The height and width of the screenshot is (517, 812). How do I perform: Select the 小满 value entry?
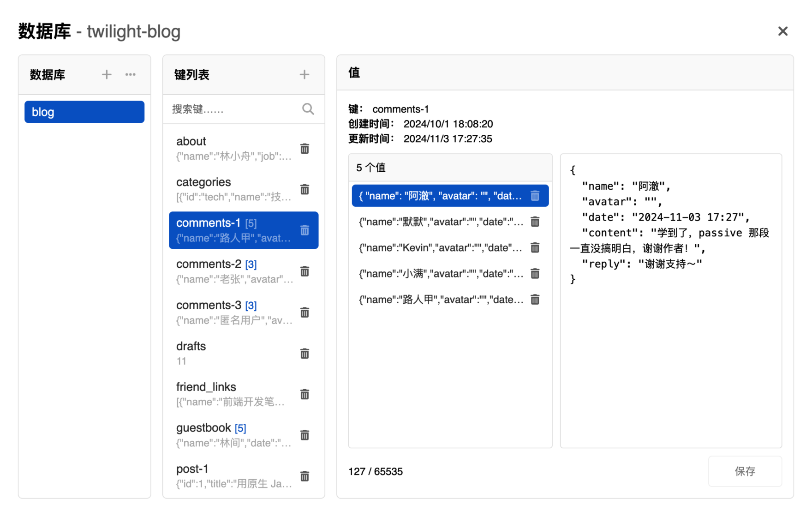point(450,274)
